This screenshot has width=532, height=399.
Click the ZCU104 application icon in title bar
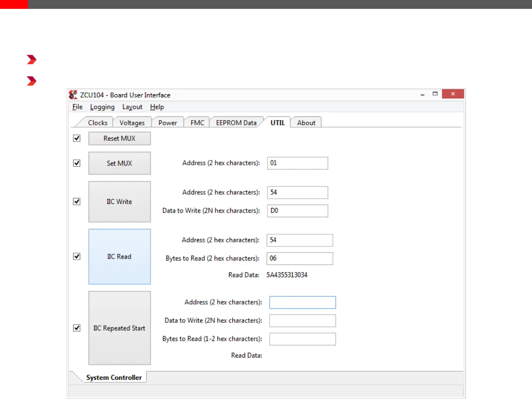click(73, 95)
